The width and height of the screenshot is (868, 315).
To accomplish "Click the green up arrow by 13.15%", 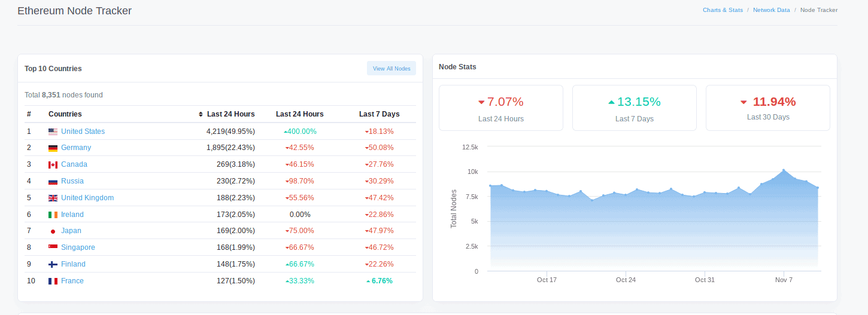I will click(x=611, y=102).
